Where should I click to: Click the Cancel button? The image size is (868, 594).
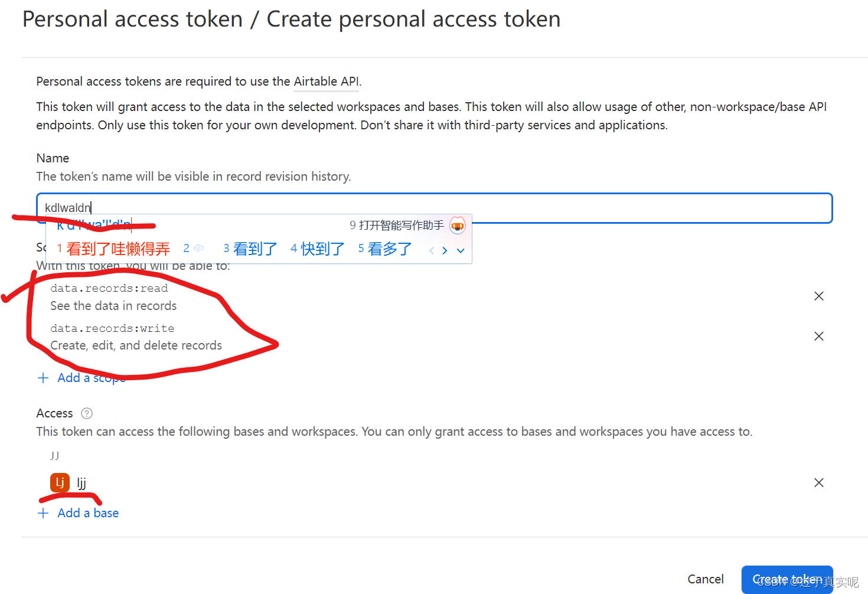706,579
